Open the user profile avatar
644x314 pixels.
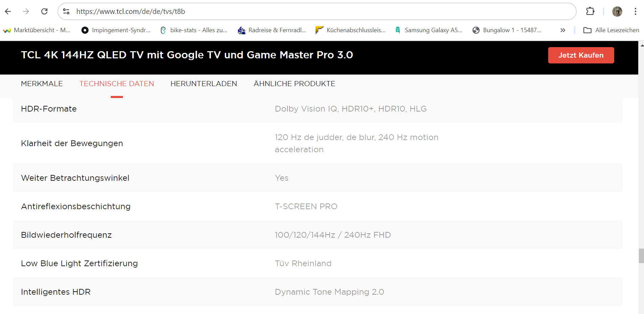[x=617, y=12]
